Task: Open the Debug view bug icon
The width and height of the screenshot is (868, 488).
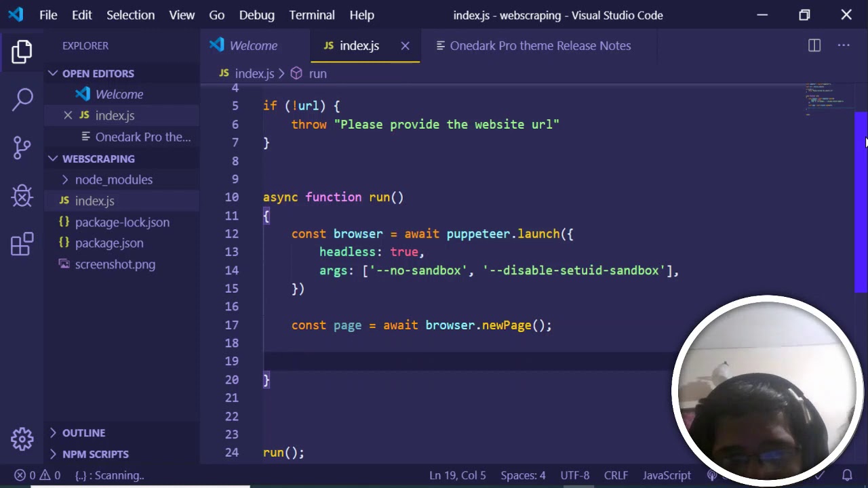Action: (22, 196)
